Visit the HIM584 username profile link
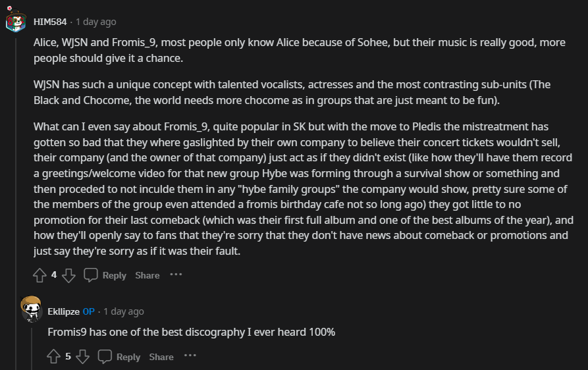 50,22
